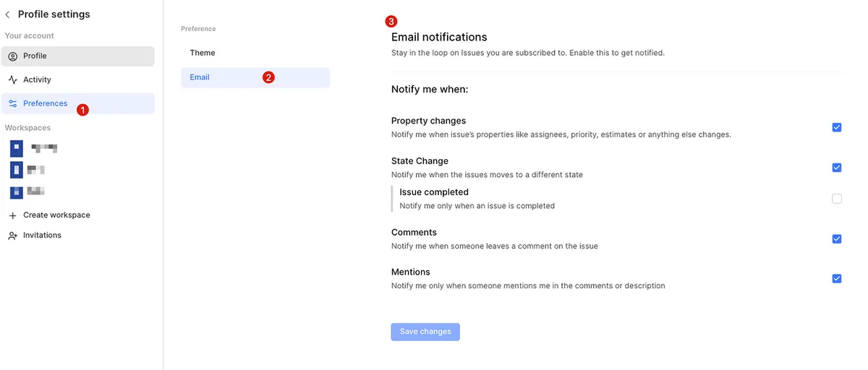Enable the Issue completed checkbox
Viewport: 868px width, 370px height.
click(x=837, y=199)
